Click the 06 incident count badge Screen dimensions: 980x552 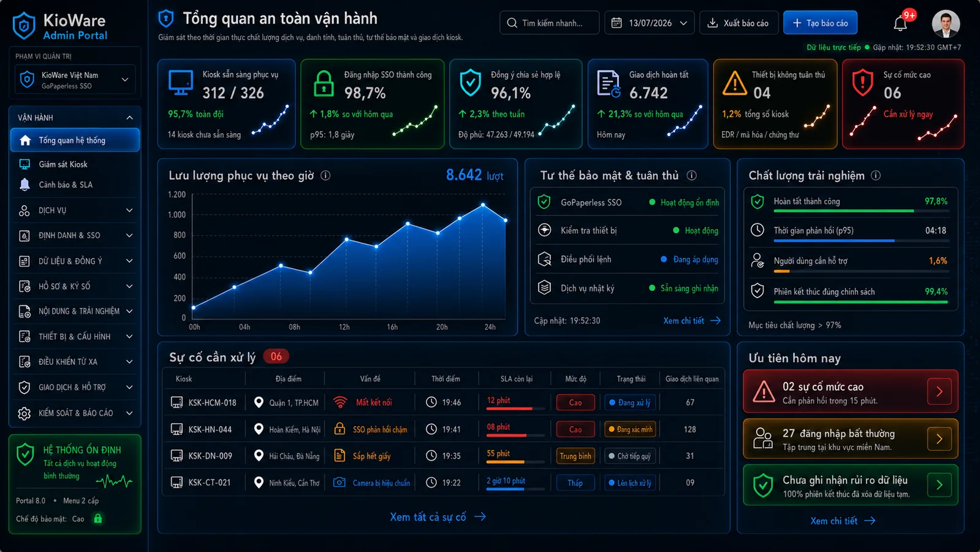(276, 356)
